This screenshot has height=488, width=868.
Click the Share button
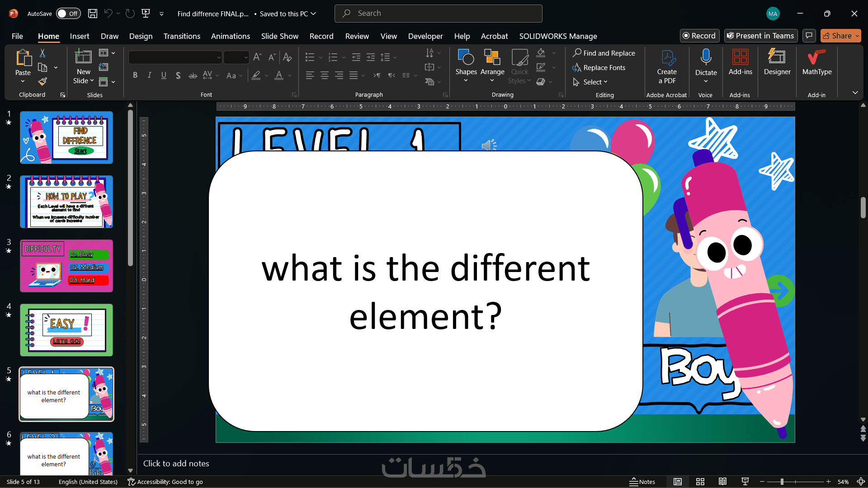(837, 36)
